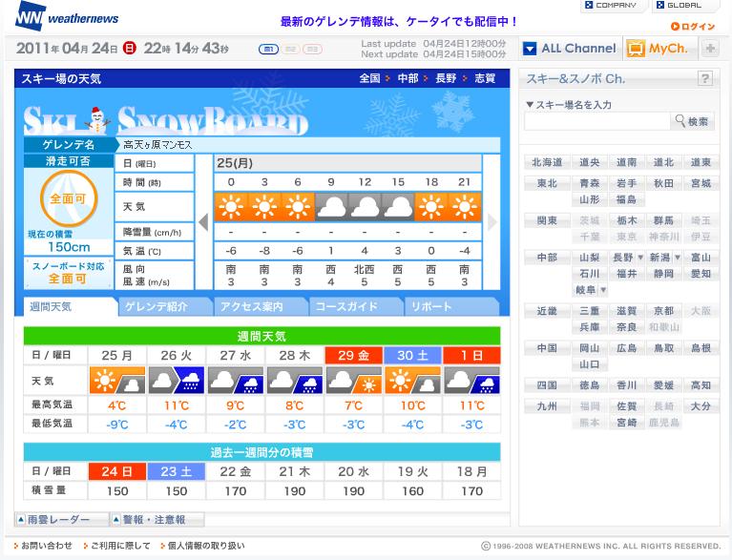Select the 近畿 region button

547,311
